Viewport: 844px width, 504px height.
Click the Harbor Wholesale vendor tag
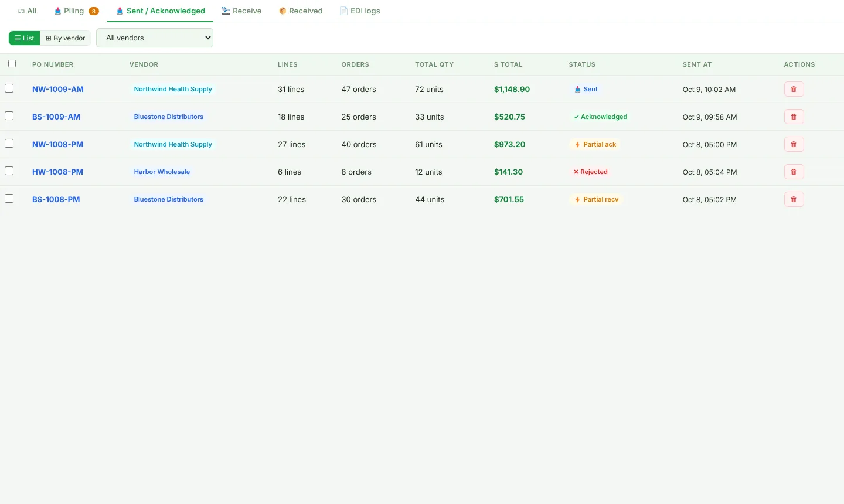click(x=162, y=172)
